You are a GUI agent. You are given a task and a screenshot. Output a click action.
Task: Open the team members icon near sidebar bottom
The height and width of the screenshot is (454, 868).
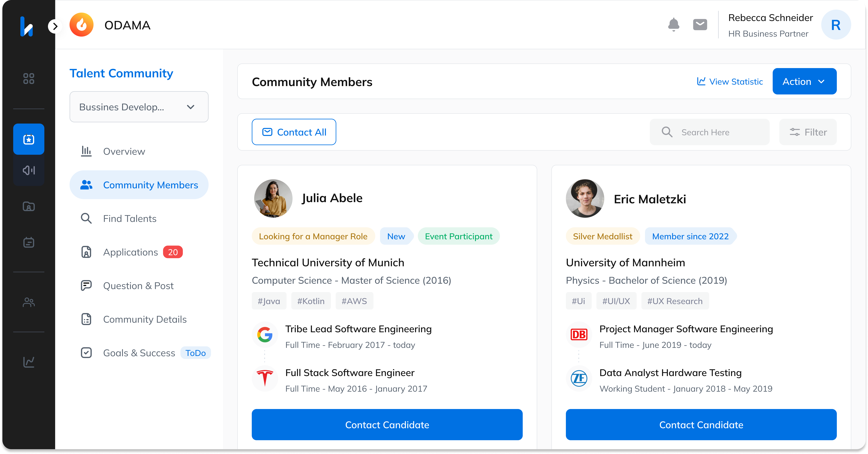(29, 302)
